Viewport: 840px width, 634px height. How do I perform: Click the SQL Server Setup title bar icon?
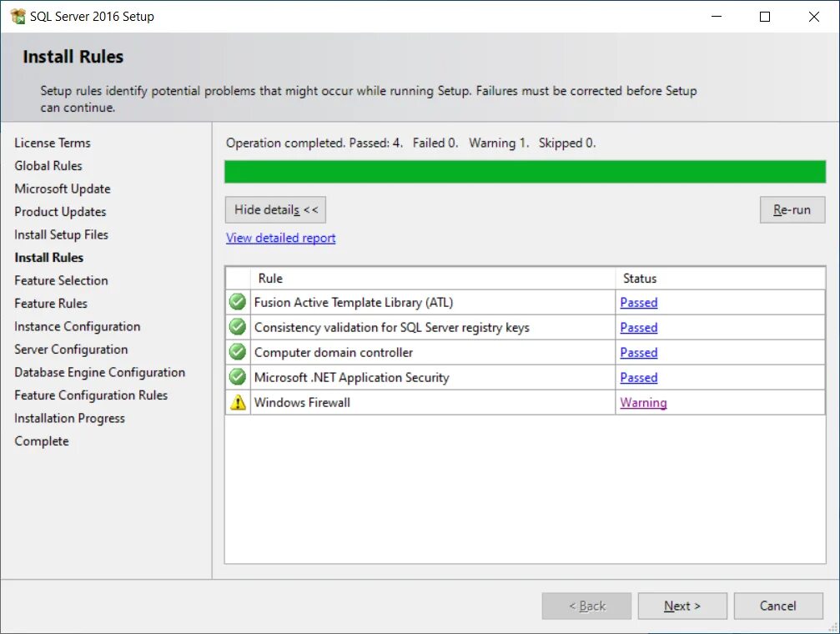tap(18, 17)
